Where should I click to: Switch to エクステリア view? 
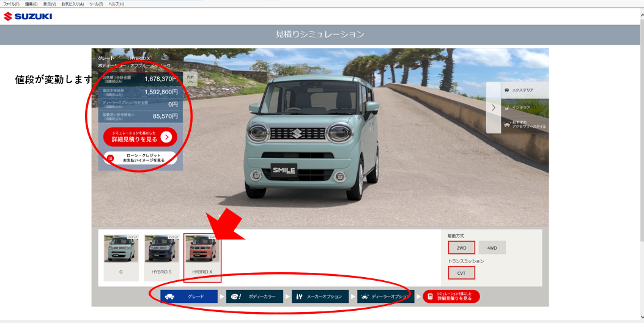click(x=525, y=90)
